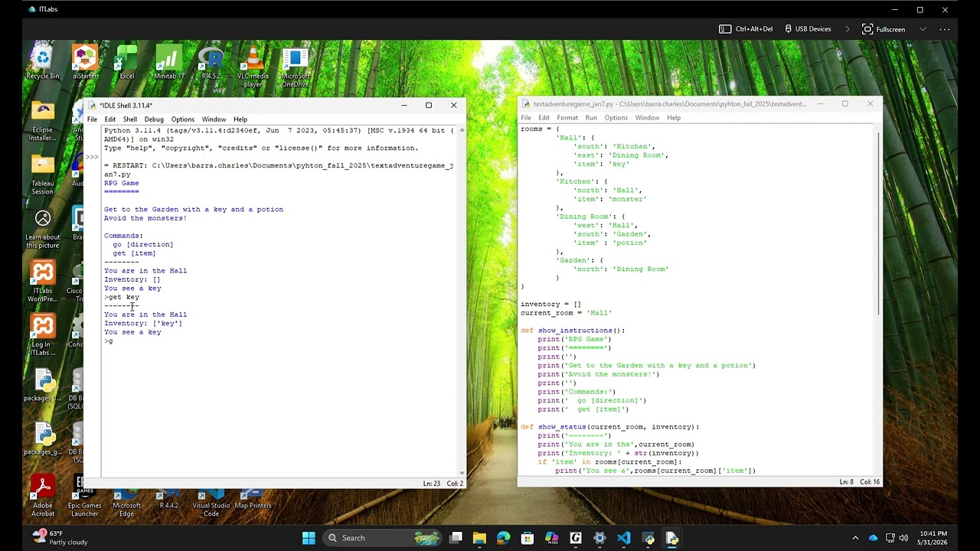Open the USB Devices menu in ITLabs

(808, 29)
